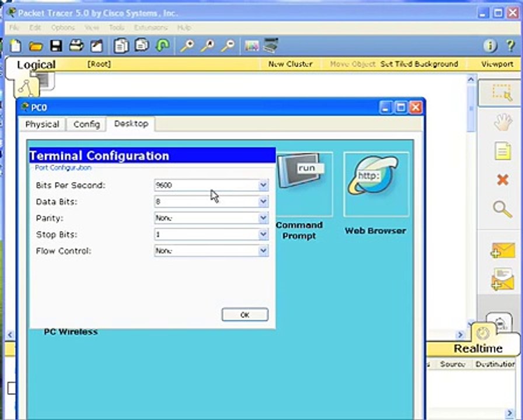Open the Extensions menu
523x420 pixels.
(x=151, y=27)
